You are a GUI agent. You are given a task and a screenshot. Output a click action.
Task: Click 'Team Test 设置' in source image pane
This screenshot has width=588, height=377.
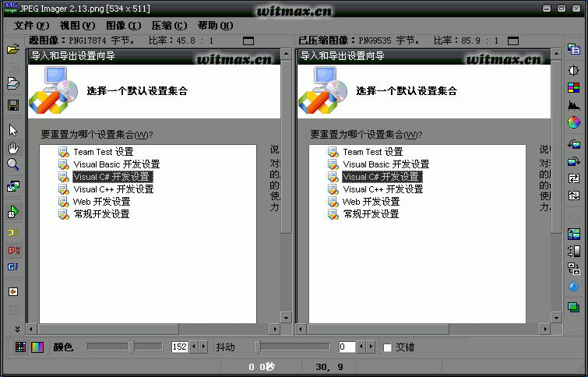[x=104, y=152]
